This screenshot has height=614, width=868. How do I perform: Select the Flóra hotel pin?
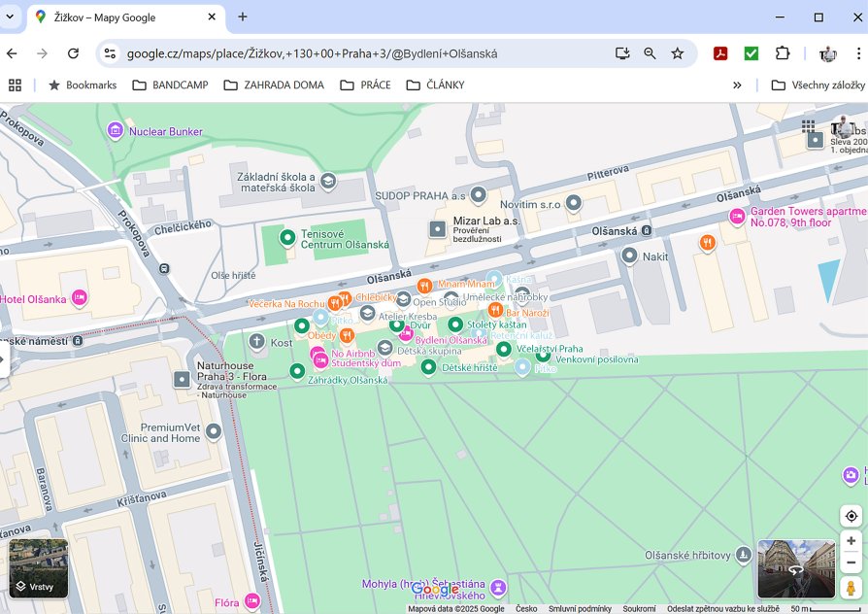tap(252, 600)
